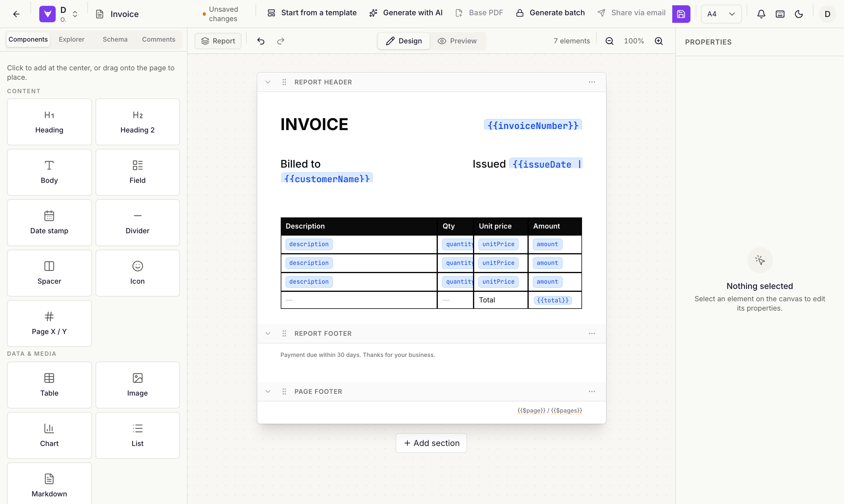Add a Page X / Y component
Image resolution: width=844 pixels, height=504 pixels.
pyautogui.click(x=49, y=323)
